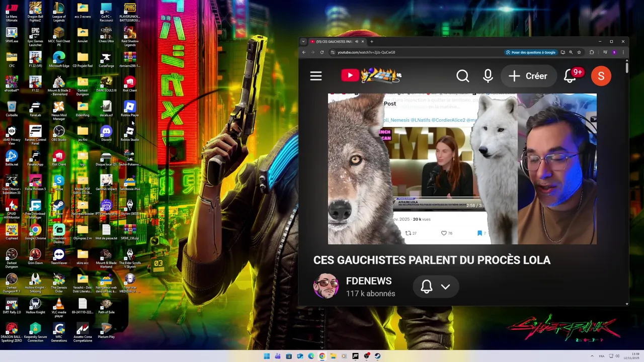Viewport: 644px width, 362px height.
Task: Open the FRA language indicator in tray
Action: pos(602,356)
